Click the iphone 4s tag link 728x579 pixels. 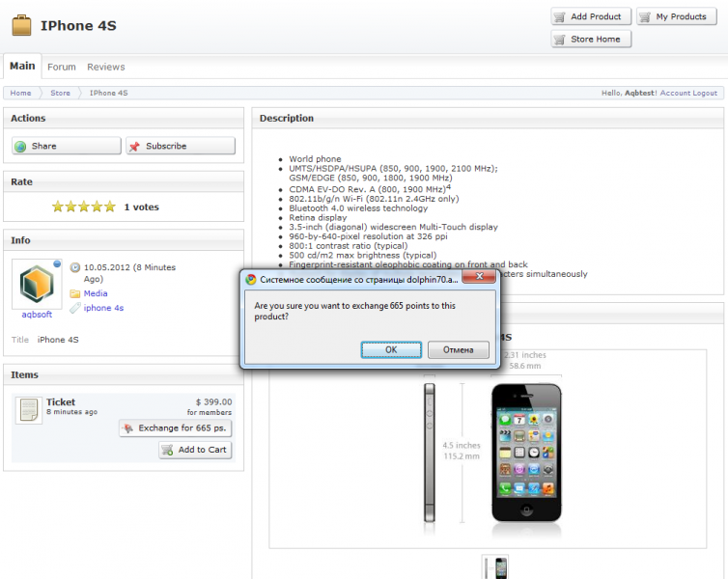103,308
